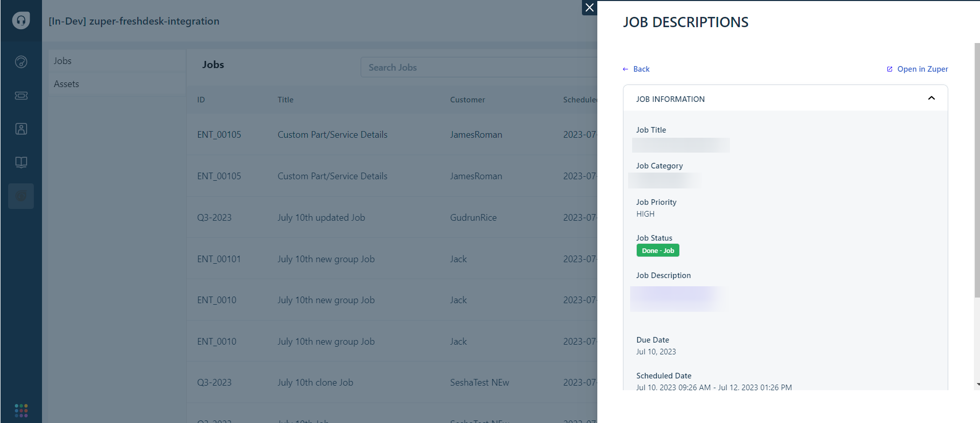Open the July 10th clone Job row
The width and height of the screenshot is (980, 423).
point(315,383)
